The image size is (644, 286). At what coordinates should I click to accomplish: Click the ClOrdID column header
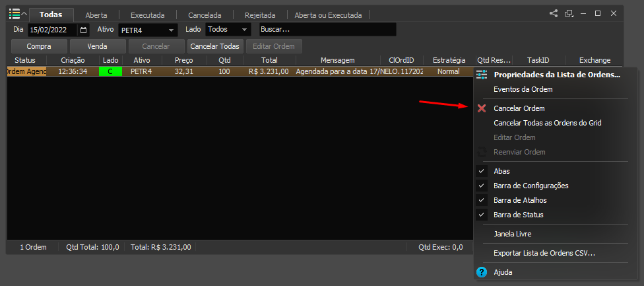pyautogui.click(x=401, y=60)
